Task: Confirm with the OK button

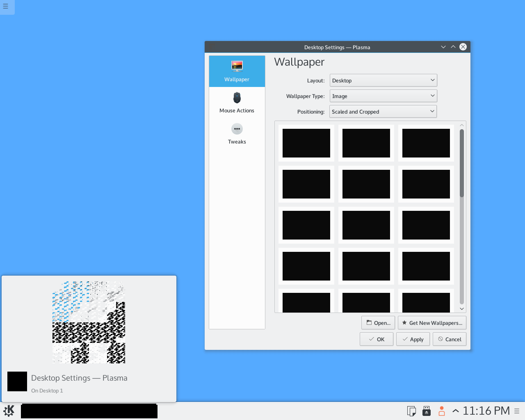Action: 377,339
